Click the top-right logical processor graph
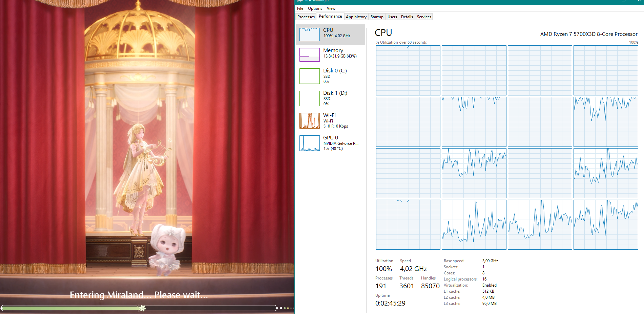This screenshot has height=314, width=644. [x=606, y=70]
